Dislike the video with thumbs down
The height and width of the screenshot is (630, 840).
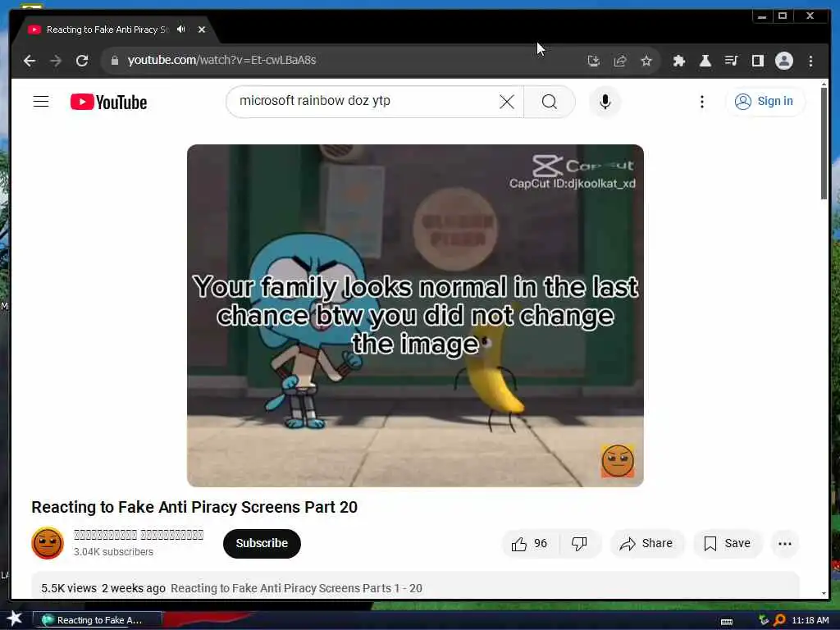(579, 544)
